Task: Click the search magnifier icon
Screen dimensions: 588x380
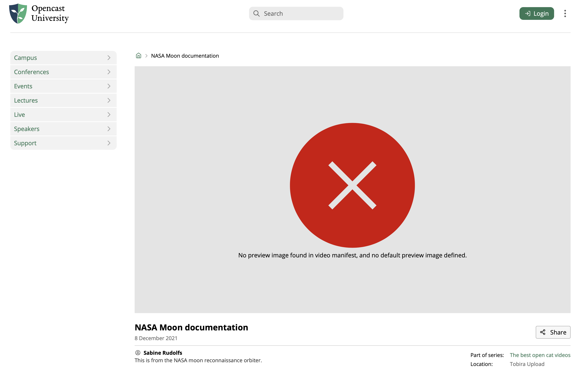Action: 257,13
